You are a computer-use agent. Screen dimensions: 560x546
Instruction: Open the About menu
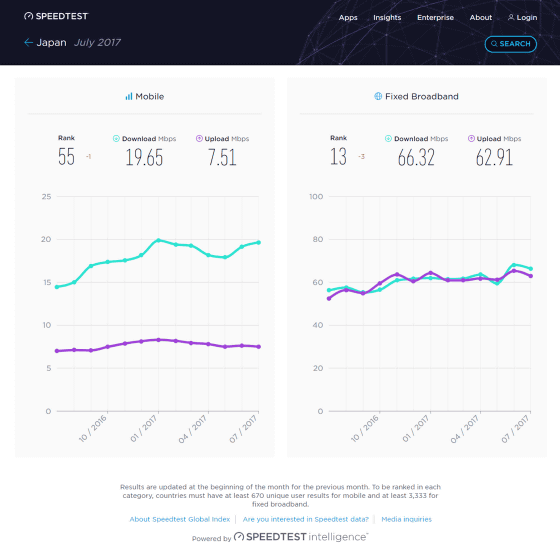pos(481,17)
